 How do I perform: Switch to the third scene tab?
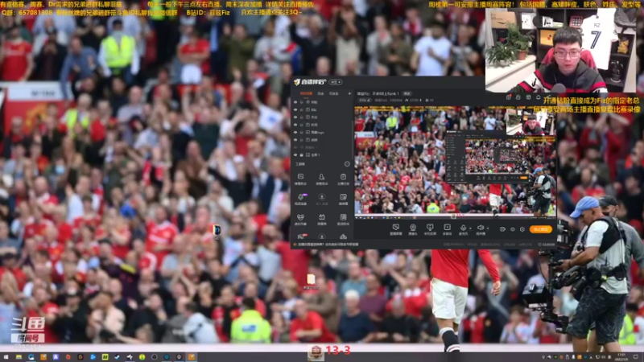click(333, 93)
